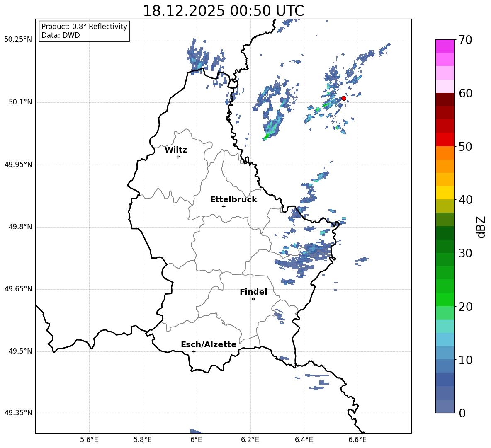Click the 5.8°E longitude label
Screen dimensions: 491x448
[143, 440]
